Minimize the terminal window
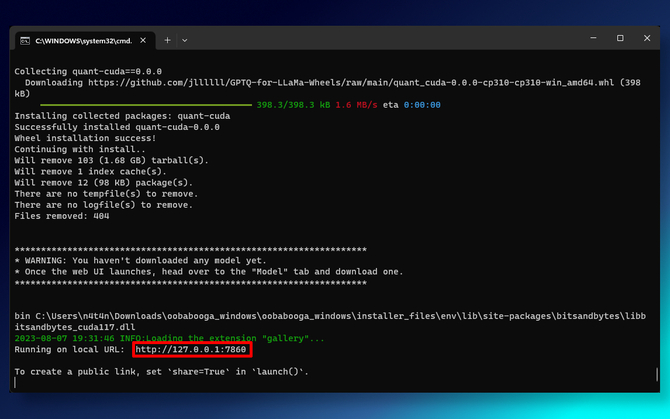This screenshot has height=419, width=670. (x=593, y=38)
